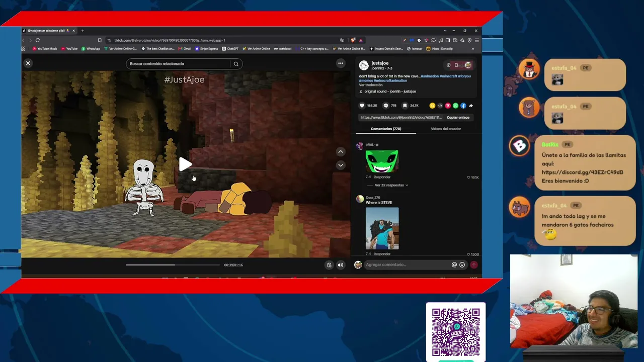Click Responder under the green alien comment
The height and width of the screenshot is (362, 644).
[x=382, y=177]
